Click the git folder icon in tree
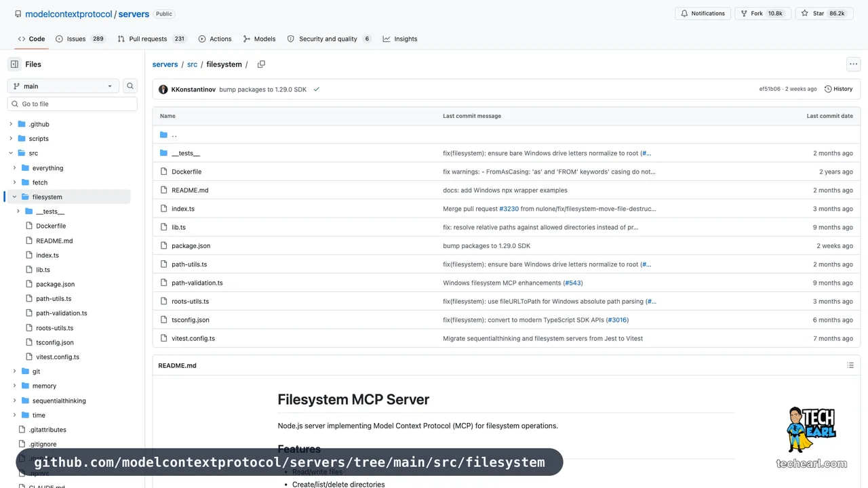Viewport: 868px width, 488px height. (25, 371)
